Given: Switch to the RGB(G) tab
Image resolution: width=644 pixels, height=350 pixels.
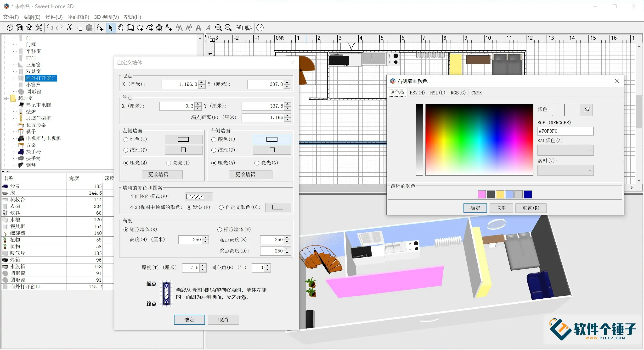Looking at the screenshot, I should coord(458,93).
